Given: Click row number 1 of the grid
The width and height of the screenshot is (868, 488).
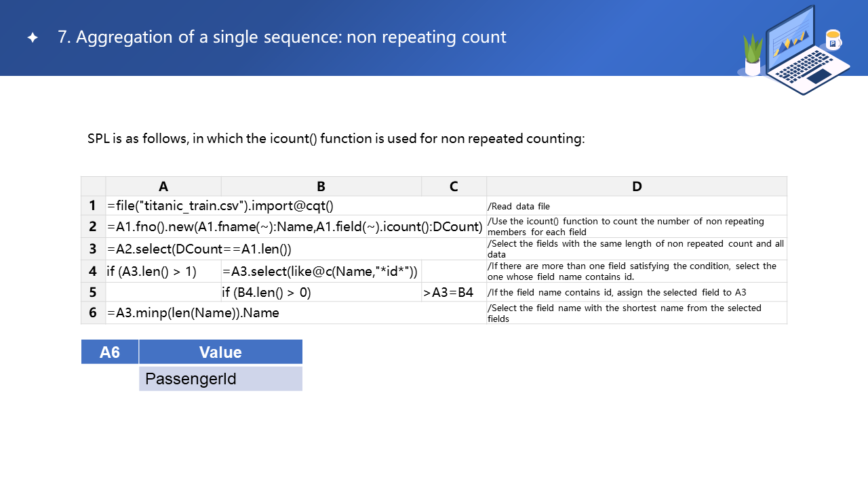Looking at the screenshot, I should pyautogui.click(x=93, y=205).
